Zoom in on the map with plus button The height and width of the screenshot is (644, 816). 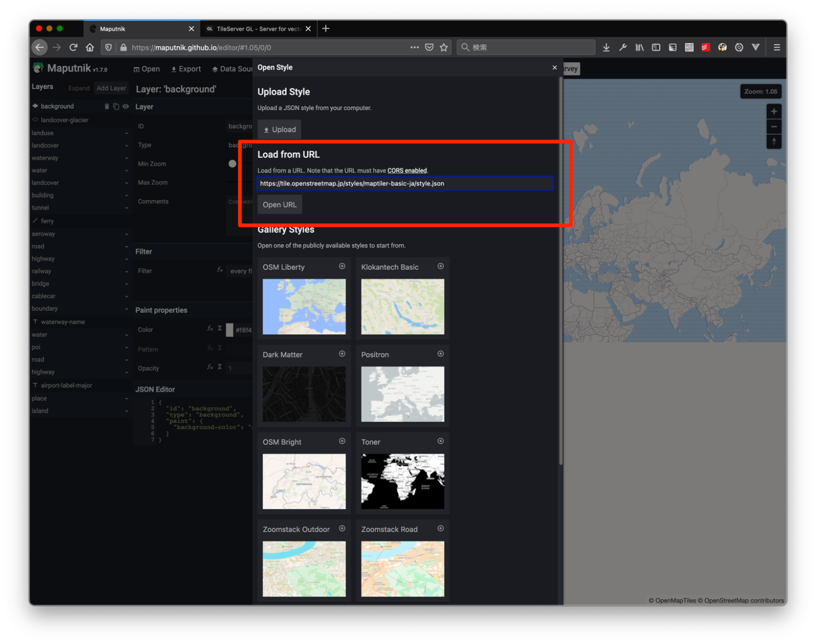click(x=774, y=111)
